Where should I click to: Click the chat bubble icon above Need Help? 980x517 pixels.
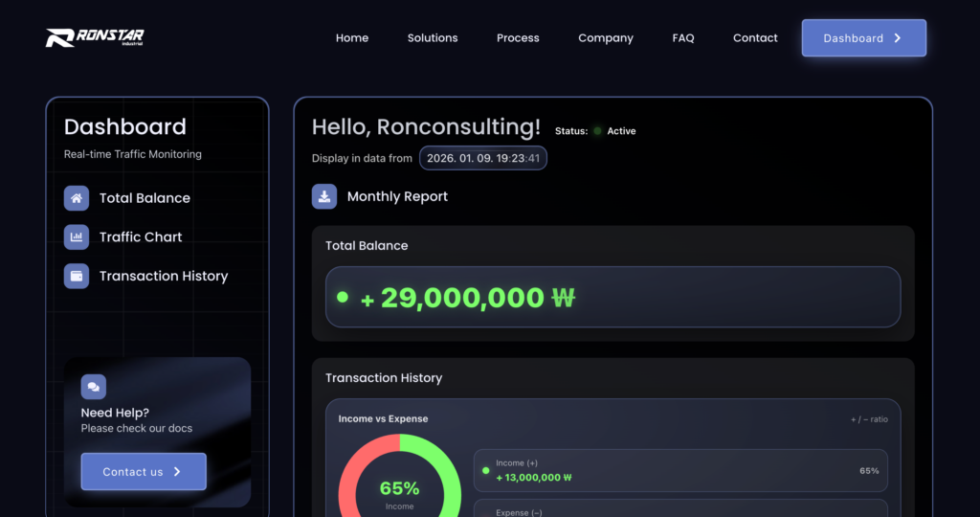pos(94,387)
